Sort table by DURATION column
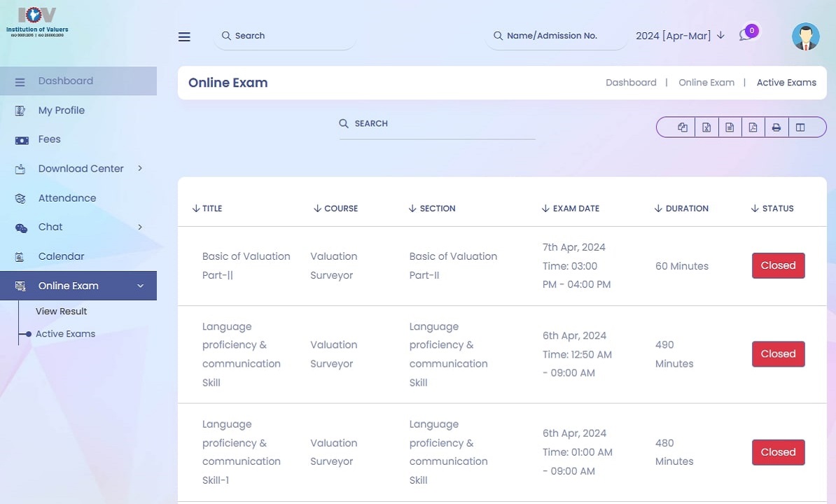 click(681, 209)
